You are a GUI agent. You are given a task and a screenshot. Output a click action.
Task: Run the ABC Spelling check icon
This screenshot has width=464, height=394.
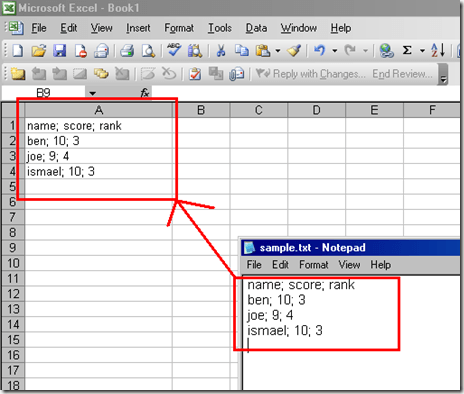click(x=174, y=50)
